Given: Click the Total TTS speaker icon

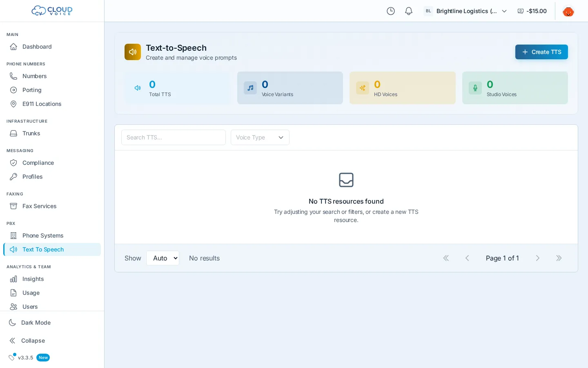Looking at the screenshot, I should pos(138,88).
